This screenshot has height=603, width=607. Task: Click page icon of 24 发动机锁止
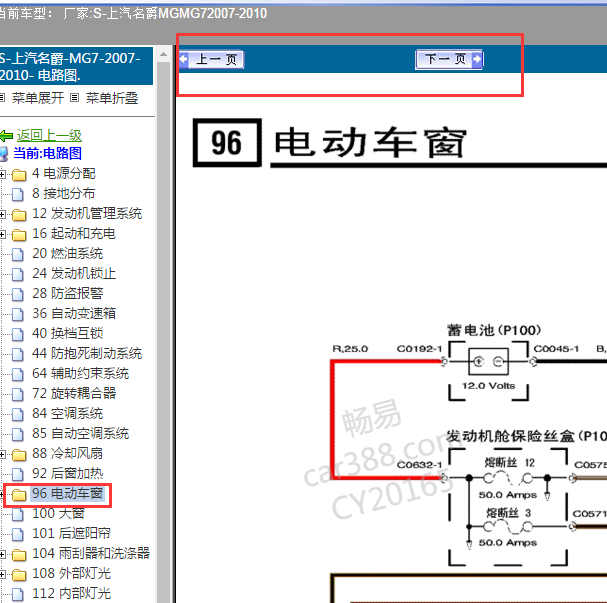[x=18, y=274]
